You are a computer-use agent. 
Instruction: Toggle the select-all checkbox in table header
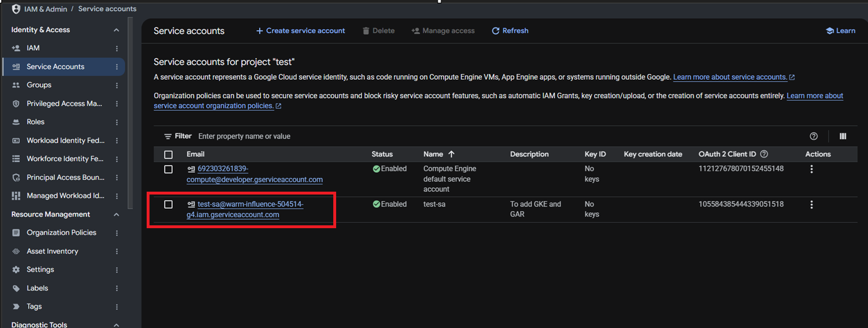[168, 155]
